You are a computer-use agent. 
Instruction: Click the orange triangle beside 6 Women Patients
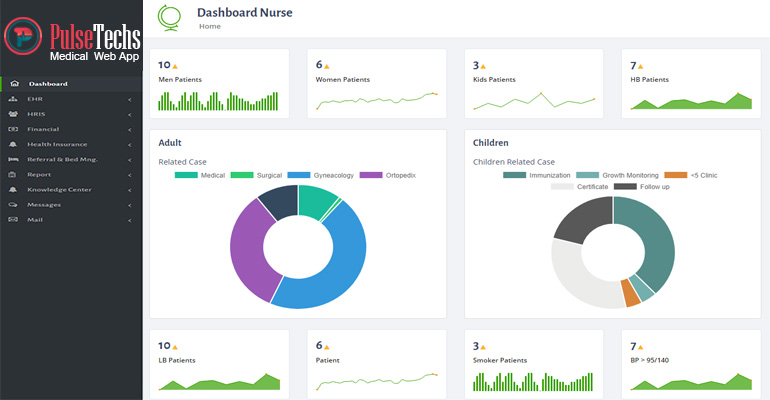click(327, 66)
